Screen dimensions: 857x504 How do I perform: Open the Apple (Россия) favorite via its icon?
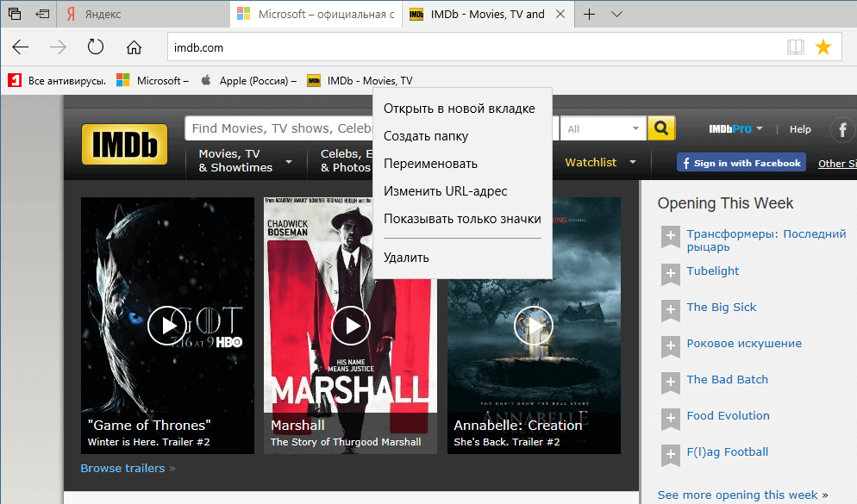pyautogui.click(x=205, y=80)
